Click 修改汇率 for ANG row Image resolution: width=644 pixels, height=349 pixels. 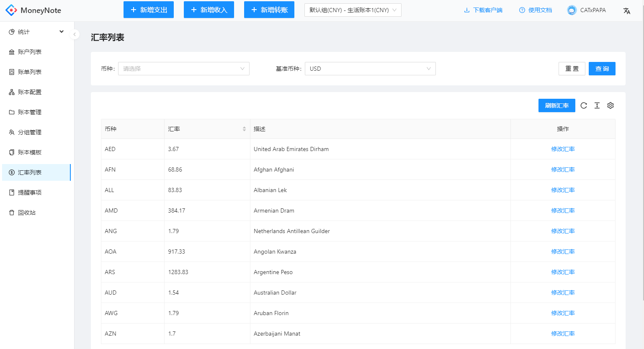[563, 231]
